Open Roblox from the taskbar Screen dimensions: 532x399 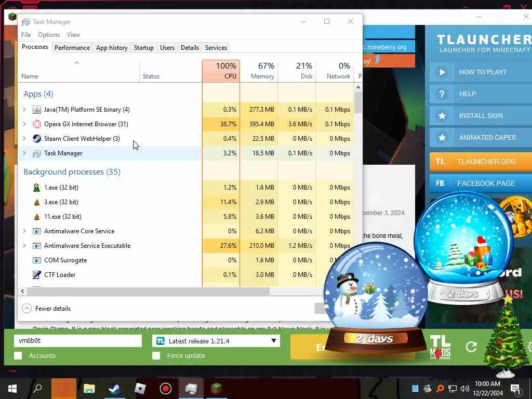click(x=140, y=389)
